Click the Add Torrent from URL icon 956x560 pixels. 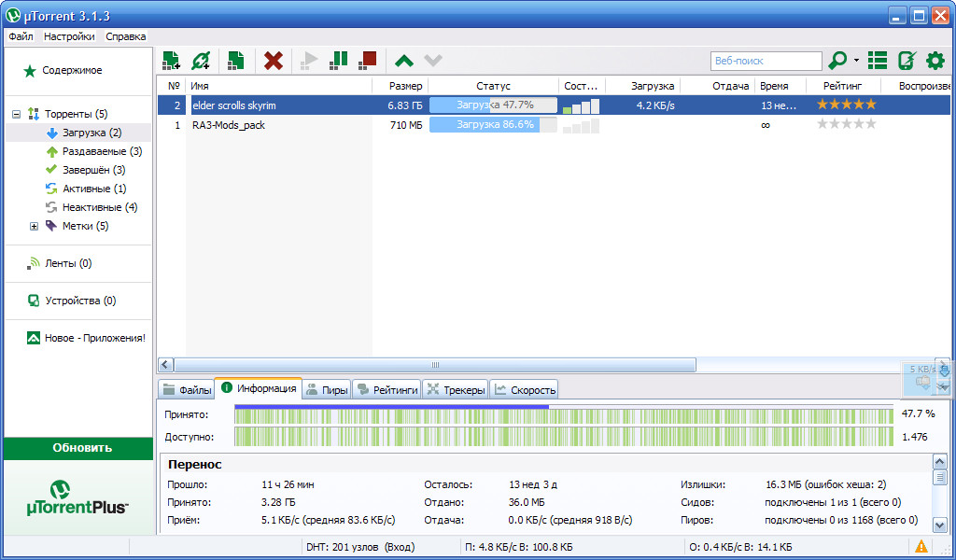[201, 61]
